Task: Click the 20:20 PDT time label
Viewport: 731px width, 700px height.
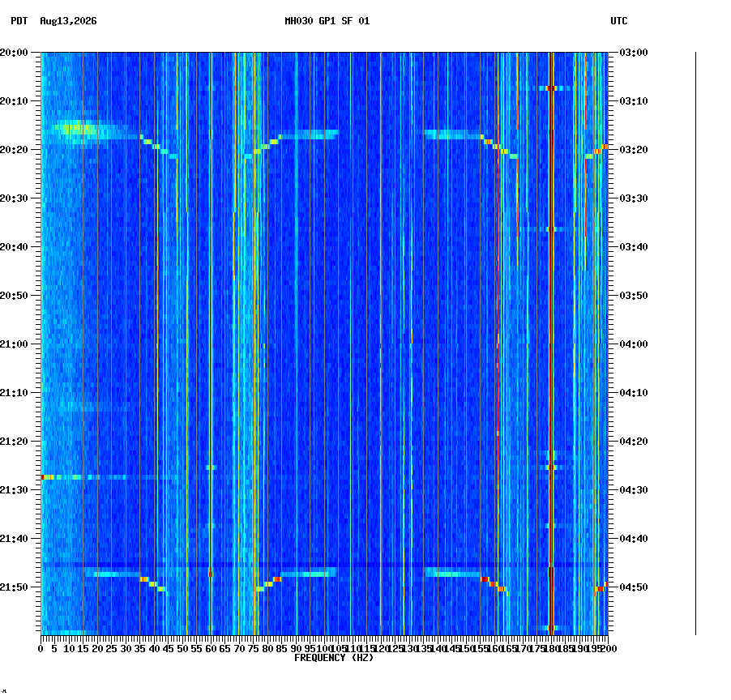Action: [14, 150]
